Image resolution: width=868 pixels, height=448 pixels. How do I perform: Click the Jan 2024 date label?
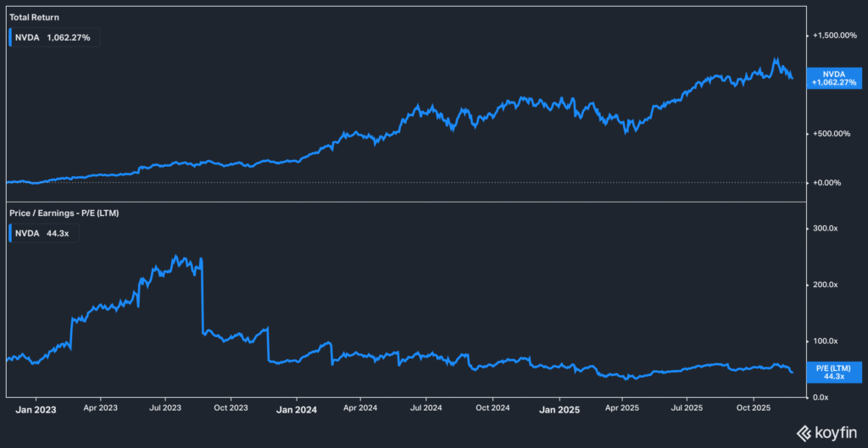[297, 410]
